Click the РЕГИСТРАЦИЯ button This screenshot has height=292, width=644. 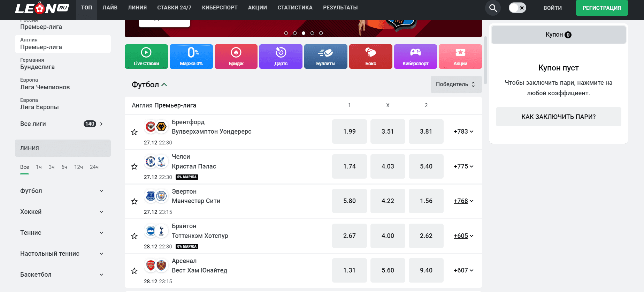(602, 8)
